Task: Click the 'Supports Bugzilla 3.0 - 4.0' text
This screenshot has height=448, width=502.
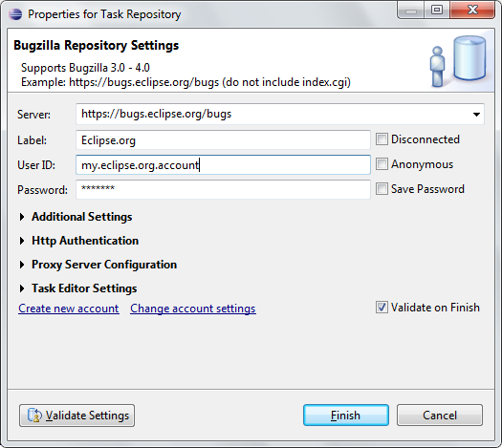Action: (85, 68)
